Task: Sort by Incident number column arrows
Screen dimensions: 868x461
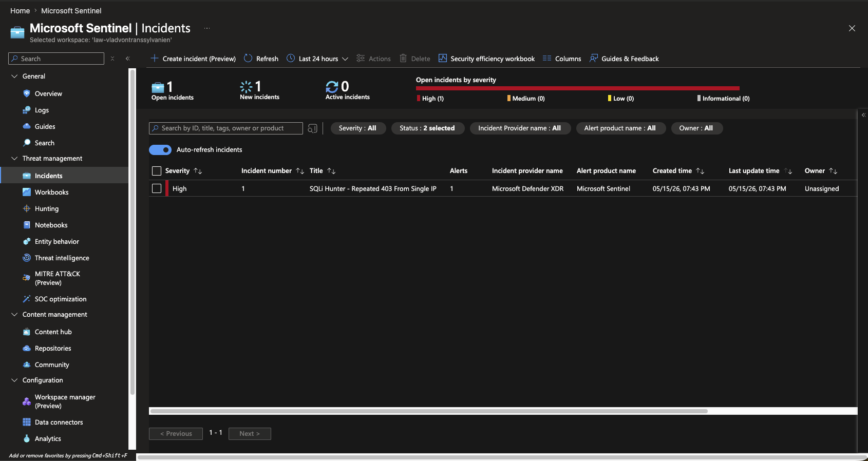Action: [300, 171]
